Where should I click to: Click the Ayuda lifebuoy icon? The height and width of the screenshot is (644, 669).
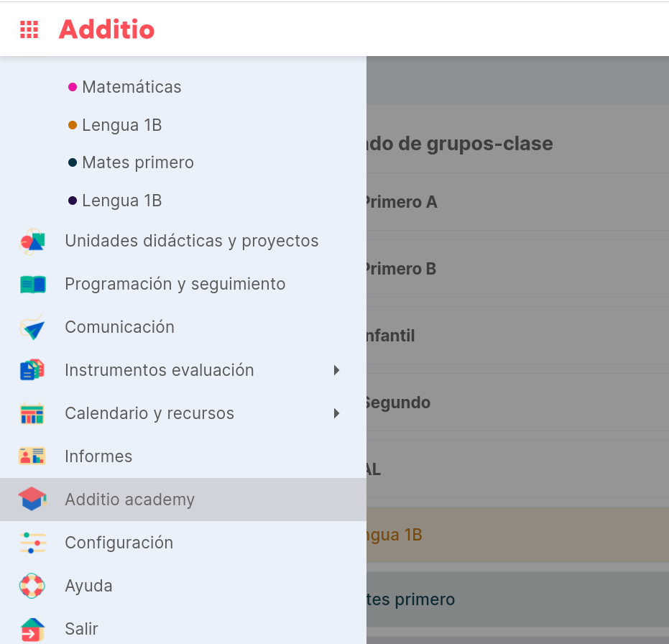(x=32, y=586)
